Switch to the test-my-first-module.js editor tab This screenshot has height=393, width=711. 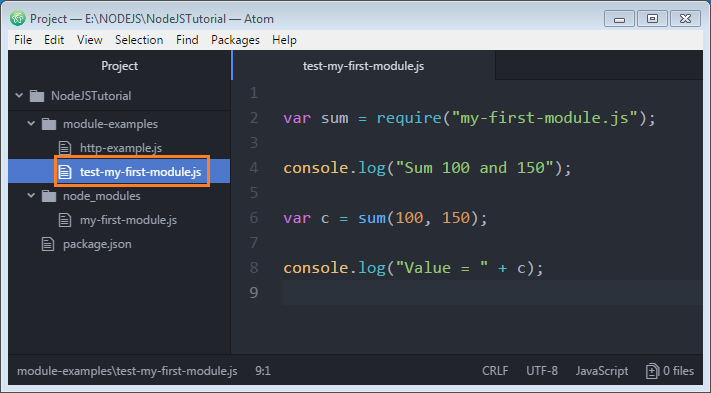(364, 66)
